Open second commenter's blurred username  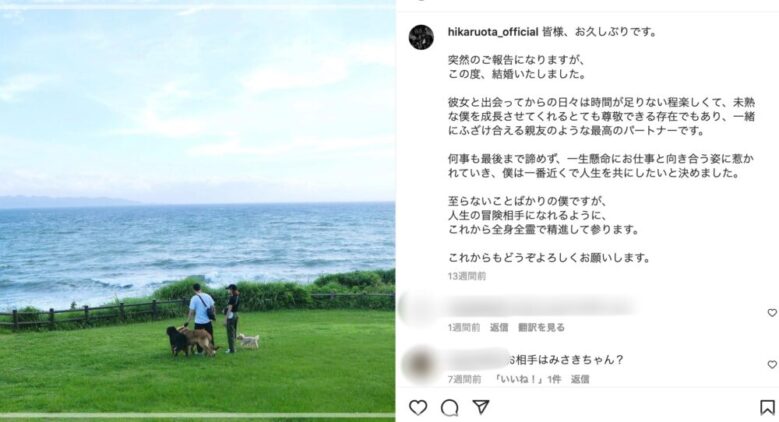pyautogui.click(x=477, y=359)
